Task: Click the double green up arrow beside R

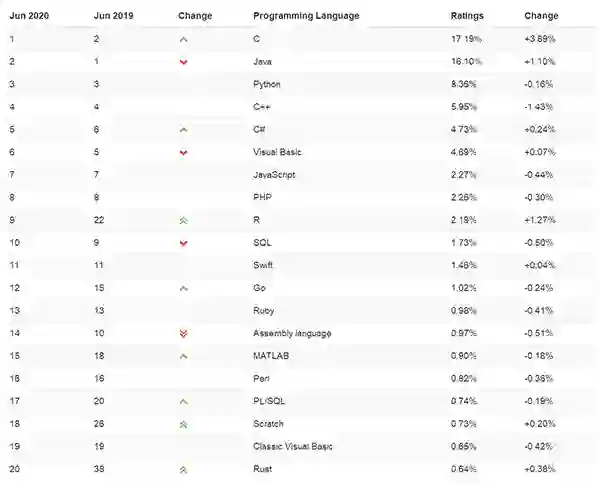Action: [x=183, y=220]
